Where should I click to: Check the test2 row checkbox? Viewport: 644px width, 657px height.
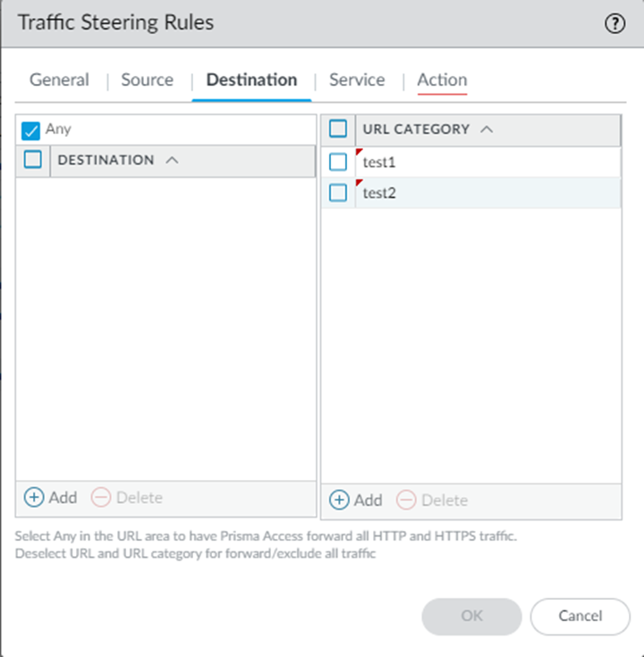pyautogui.click(x=338, y=192)
